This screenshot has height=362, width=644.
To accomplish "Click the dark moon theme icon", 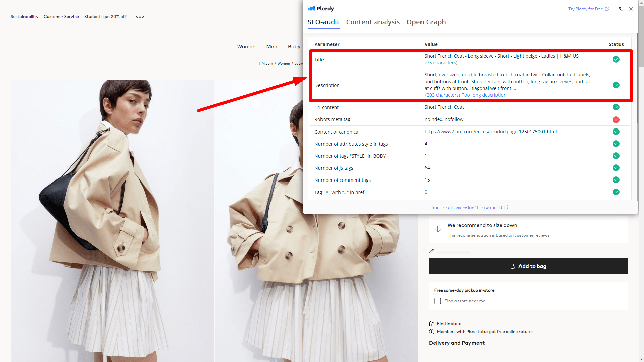I will tap(620, 9).
